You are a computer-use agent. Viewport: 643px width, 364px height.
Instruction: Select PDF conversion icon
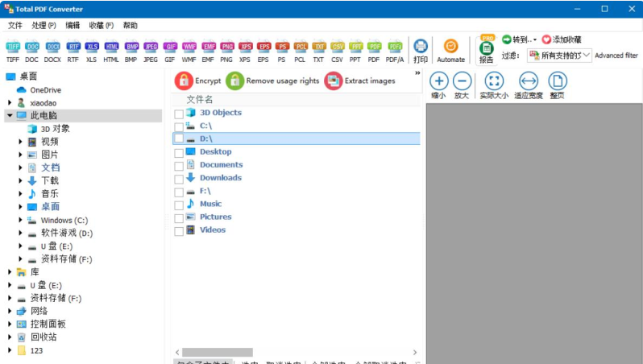coord(374,52)
